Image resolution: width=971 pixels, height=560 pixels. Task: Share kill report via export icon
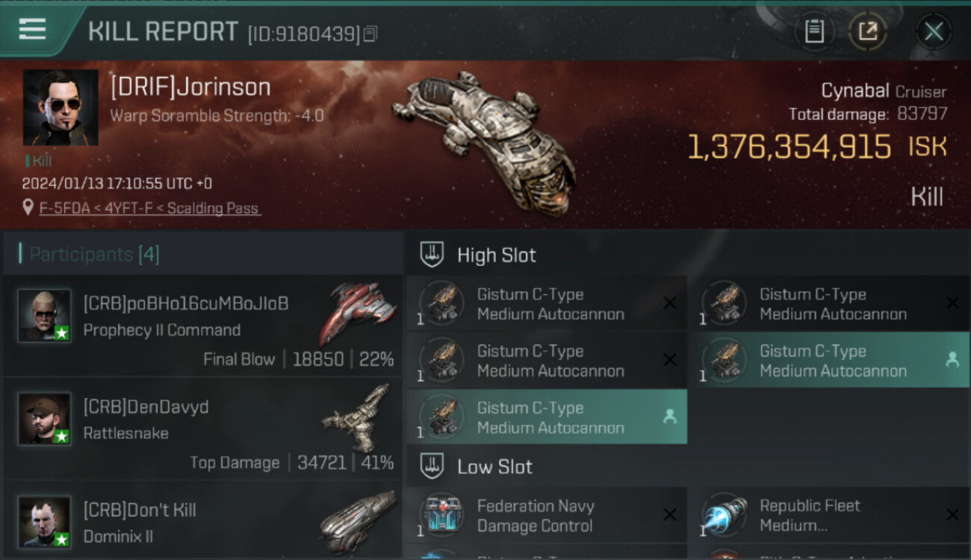867,31
